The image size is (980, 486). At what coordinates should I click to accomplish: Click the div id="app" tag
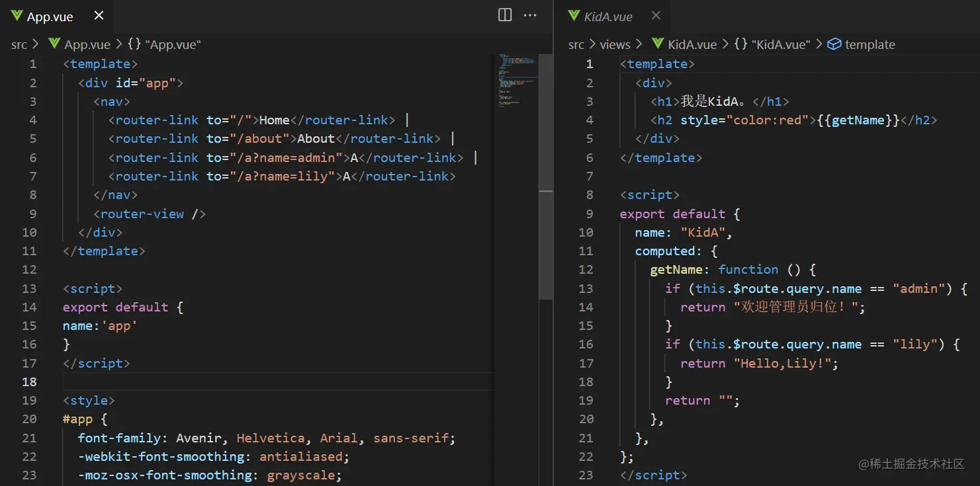coord(130,83)
